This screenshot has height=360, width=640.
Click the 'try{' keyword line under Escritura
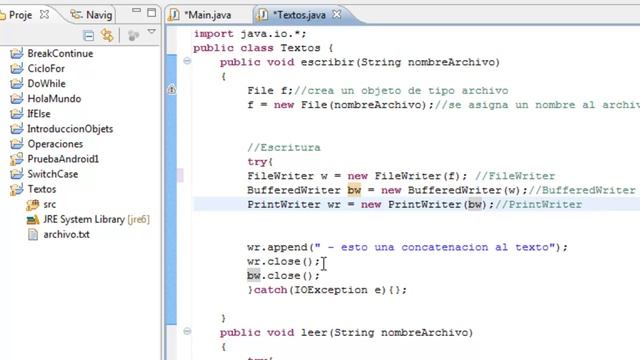(x=260, y=162)
